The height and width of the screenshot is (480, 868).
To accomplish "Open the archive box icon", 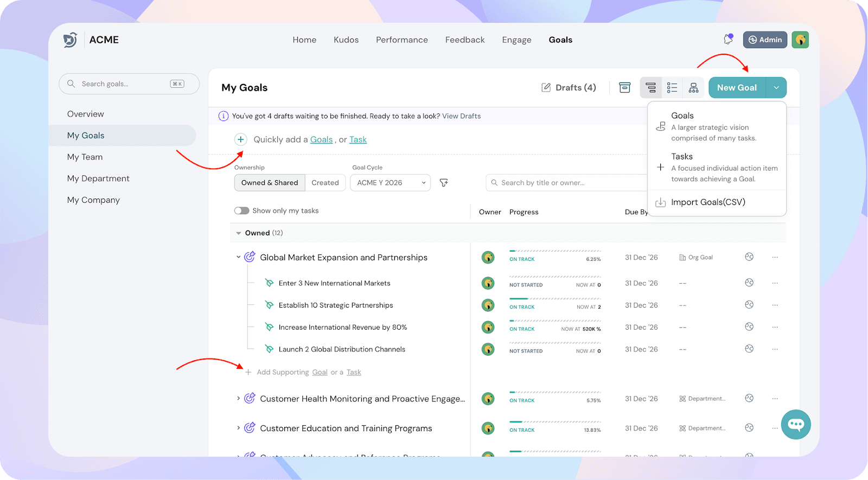I will pos(625,88).
